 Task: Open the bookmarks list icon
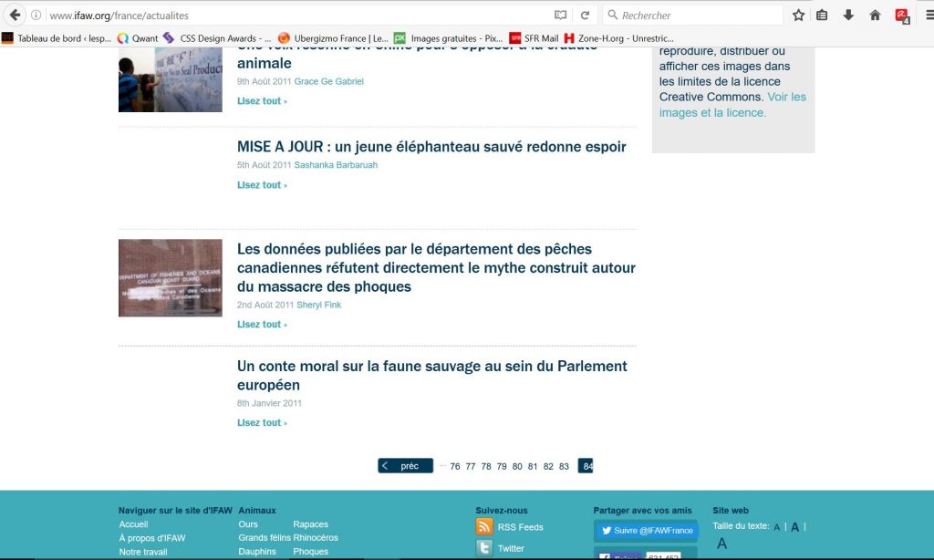[822, 16]
